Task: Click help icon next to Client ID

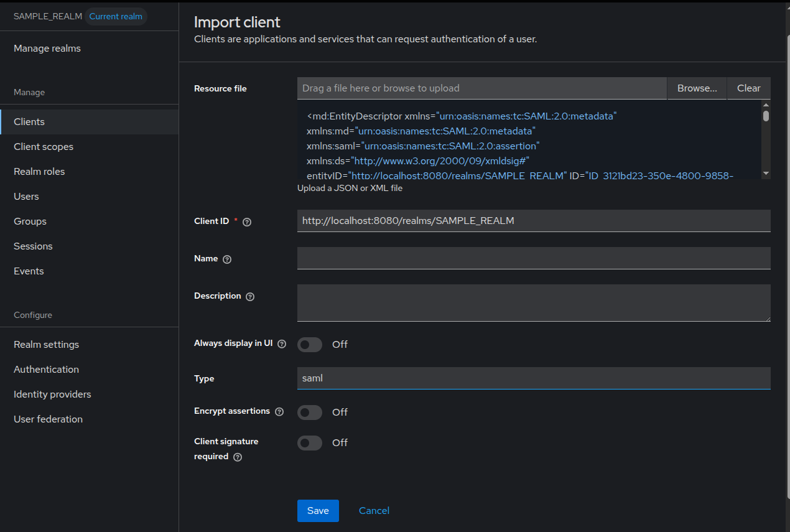Action: (x=247, y=222)
